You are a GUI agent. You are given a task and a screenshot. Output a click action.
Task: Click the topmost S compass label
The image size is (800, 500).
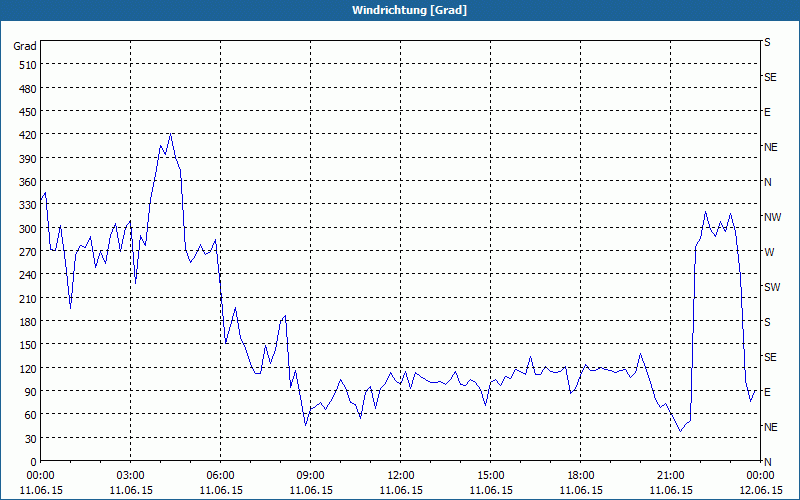(767, 42)
